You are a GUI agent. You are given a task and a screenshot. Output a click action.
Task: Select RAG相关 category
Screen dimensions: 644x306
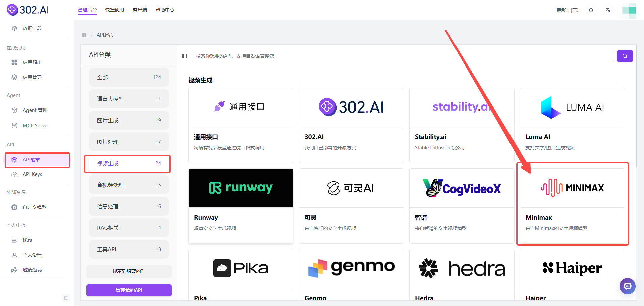coord(129,228)
